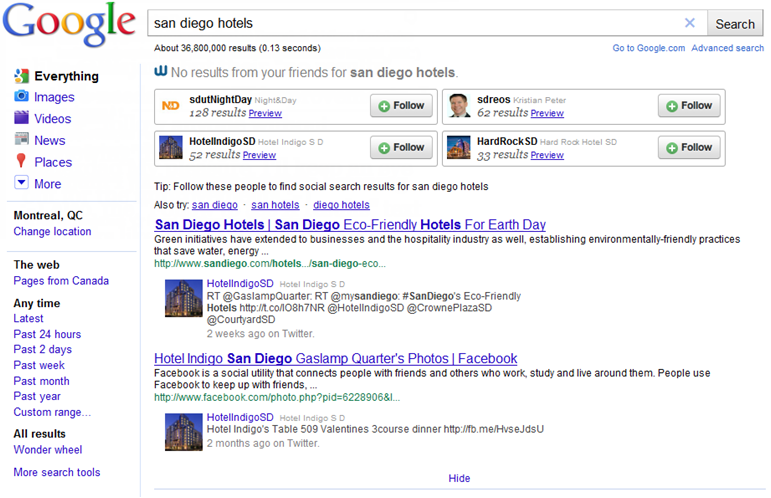Open Go to Google.com link
771x498 pixels.
[x=649, y=48]
